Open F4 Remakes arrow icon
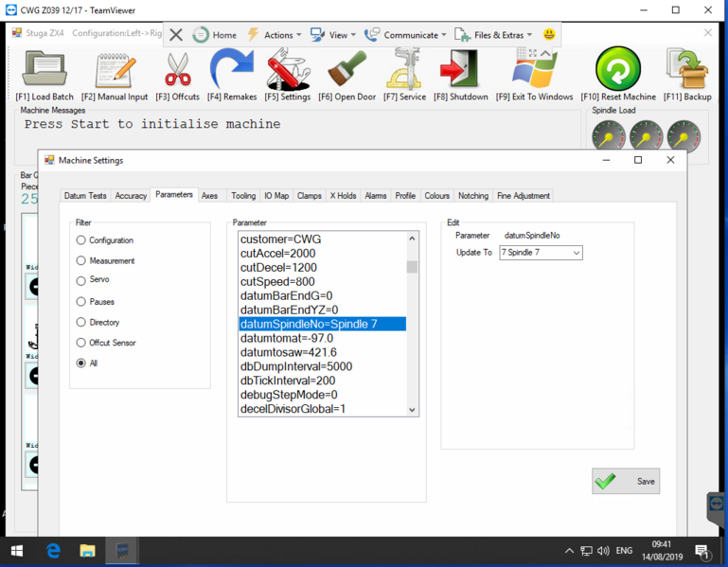 pyautogui.click(x=232, y=69)
